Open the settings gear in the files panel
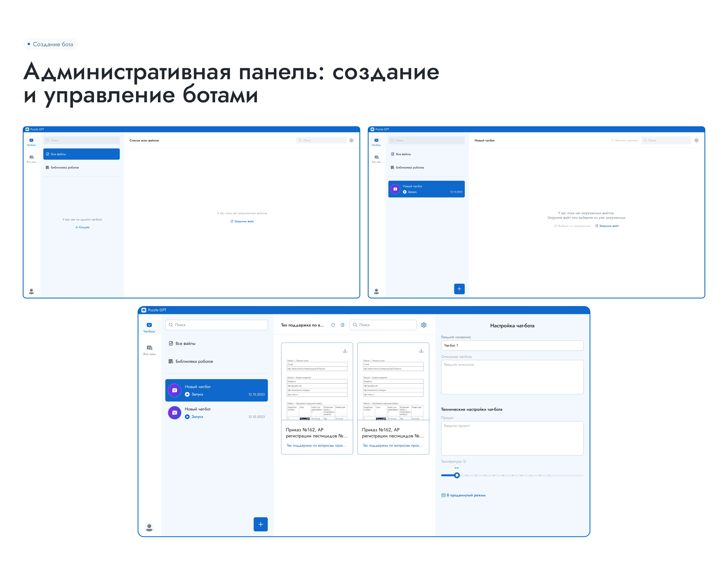Image resolution: width=728 pixels, height=575 pixels. (x=424, y=325)
